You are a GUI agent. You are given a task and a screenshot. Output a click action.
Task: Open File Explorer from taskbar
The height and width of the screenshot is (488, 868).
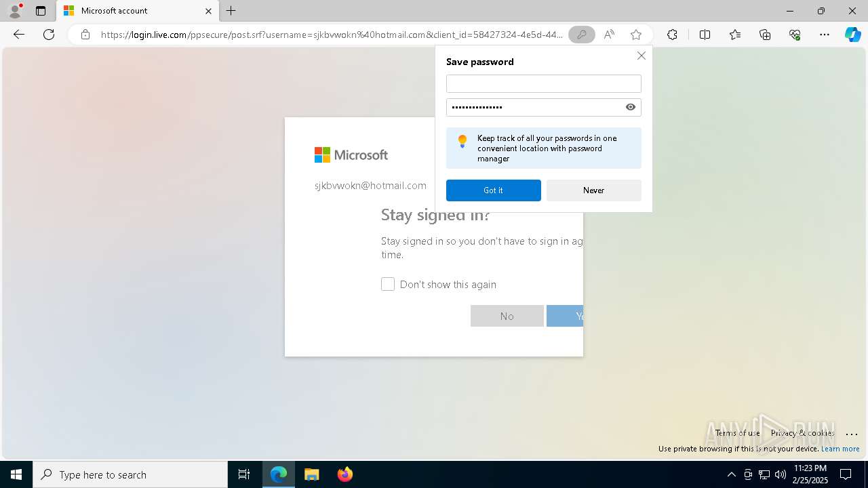(x=312, y=474)
